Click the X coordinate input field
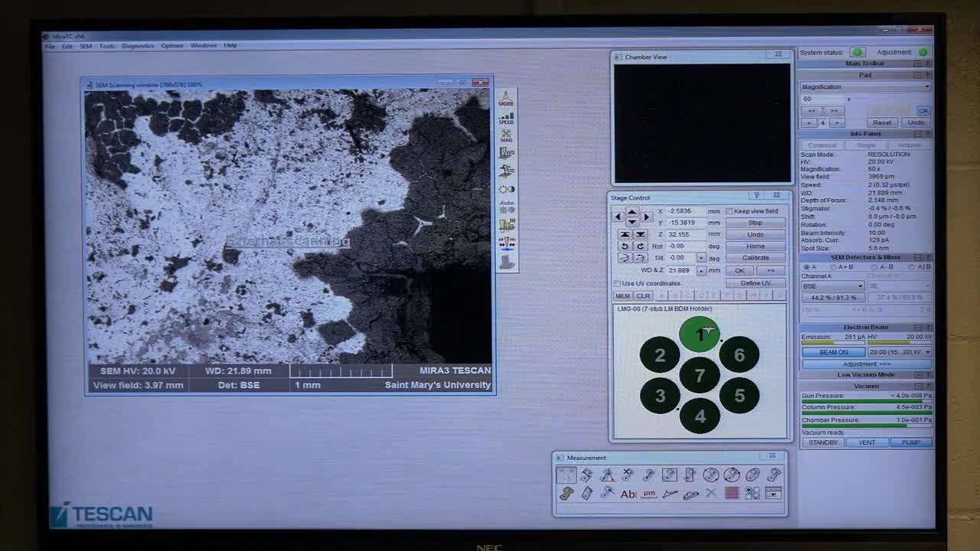Viewport: 980px width, 551px height. click(x=684, y=211)
